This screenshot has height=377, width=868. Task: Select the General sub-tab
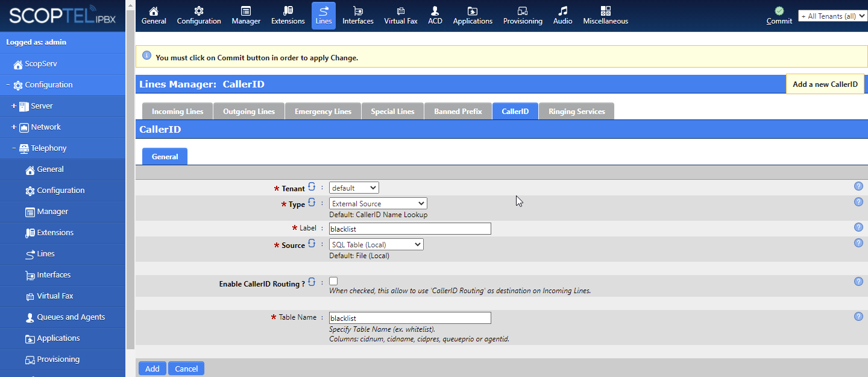[165, 156]
